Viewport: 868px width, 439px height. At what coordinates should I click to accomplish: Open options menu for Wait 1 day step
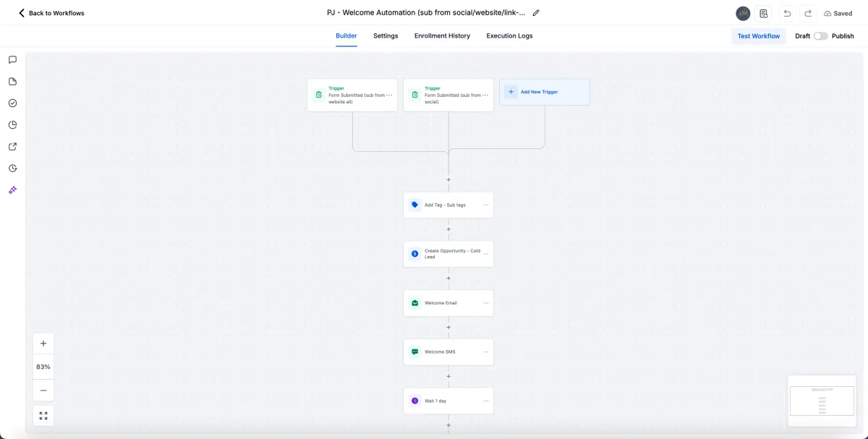tap(486, 401)
